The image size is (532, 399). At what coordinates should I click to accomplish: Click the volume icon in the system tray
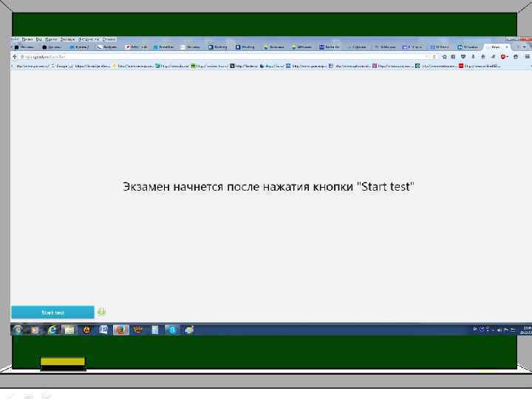pos(499,330)
